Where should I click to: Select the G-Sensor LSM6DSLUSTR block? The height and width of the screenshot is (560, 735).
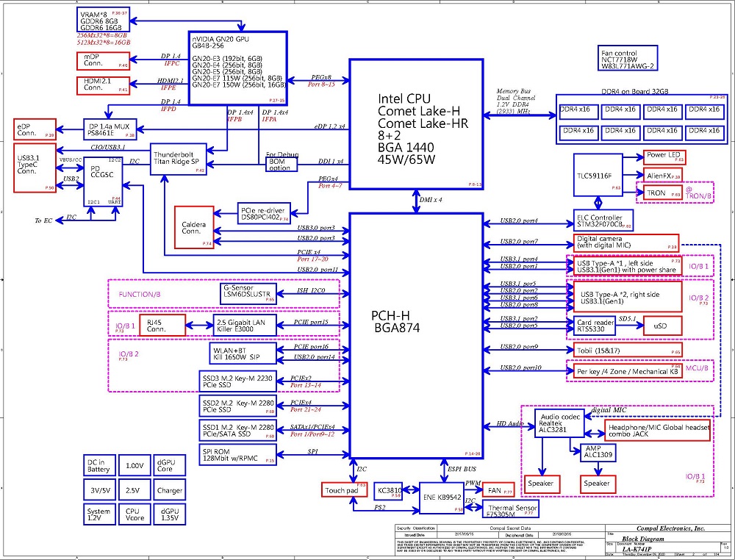pos(248,293)
